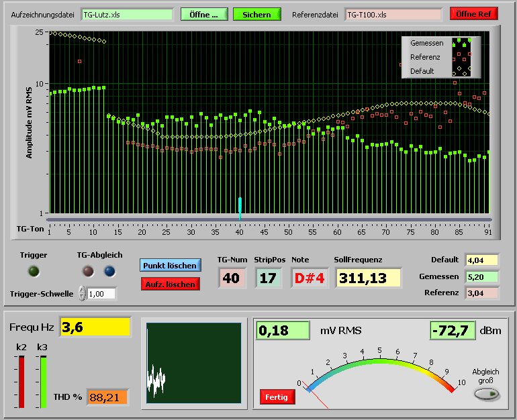
Task: Click the SollFrequenz value 311,13
Action: pos(369,278)
